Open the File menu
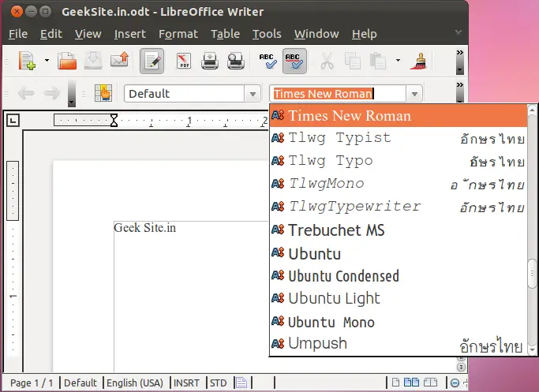Image resolution: width=539 pixels, height=392 pixels. click(18, 34)
